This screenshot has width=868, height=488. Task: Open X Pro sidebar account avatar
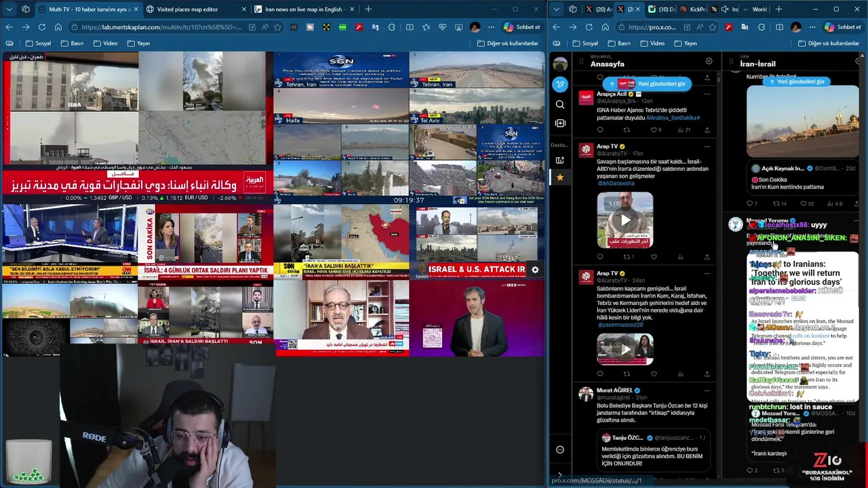coord(560,64)
